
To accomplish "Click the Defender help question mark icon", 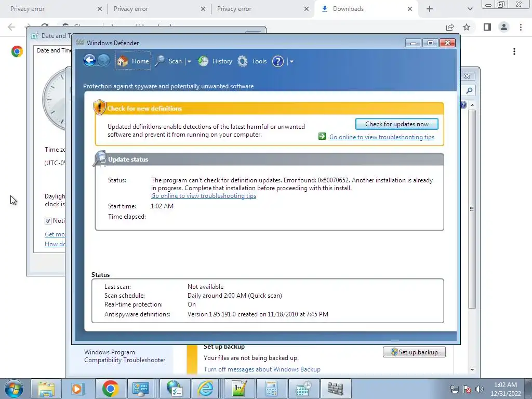I will [x=278, y=61].
